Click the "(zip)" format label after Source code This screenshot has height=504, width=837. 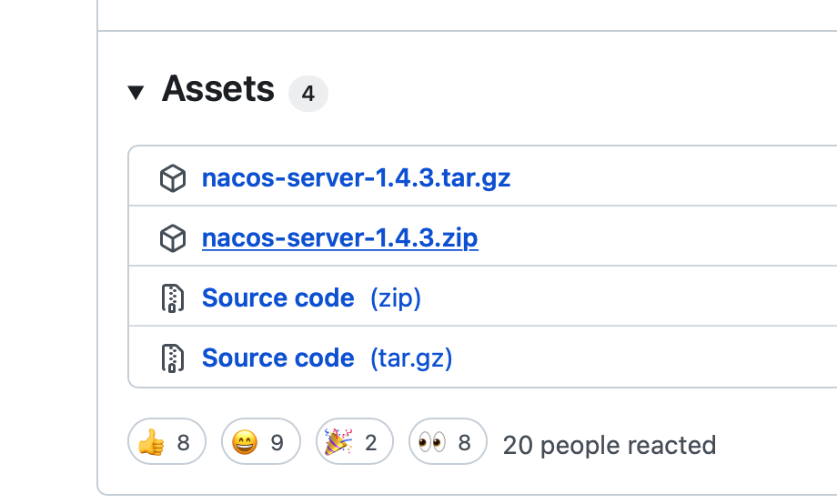click(396, 297)
